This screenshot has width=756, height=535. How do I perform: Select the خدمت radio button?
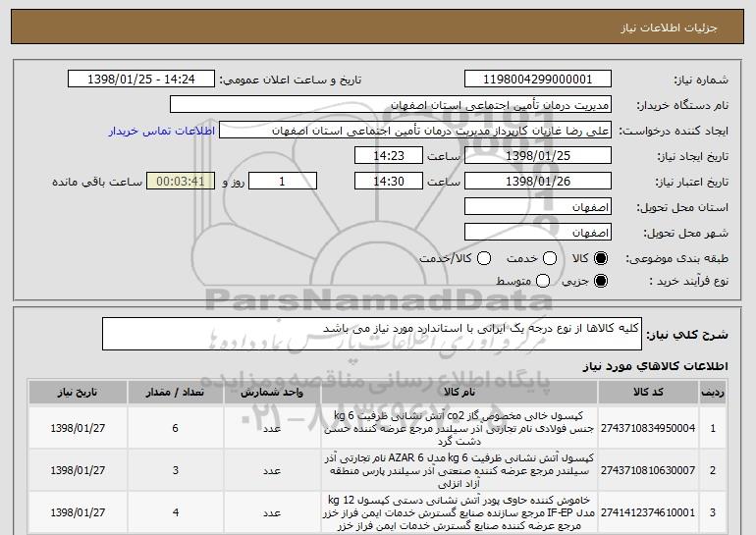[x=550, y=259]
